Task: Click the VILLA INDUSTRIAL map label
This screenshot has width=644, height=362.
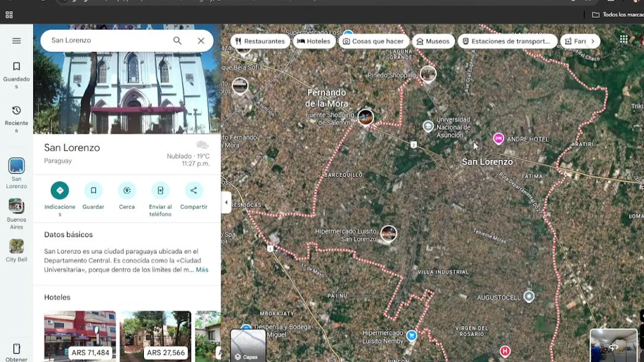Action: click(x=443, y=272)
